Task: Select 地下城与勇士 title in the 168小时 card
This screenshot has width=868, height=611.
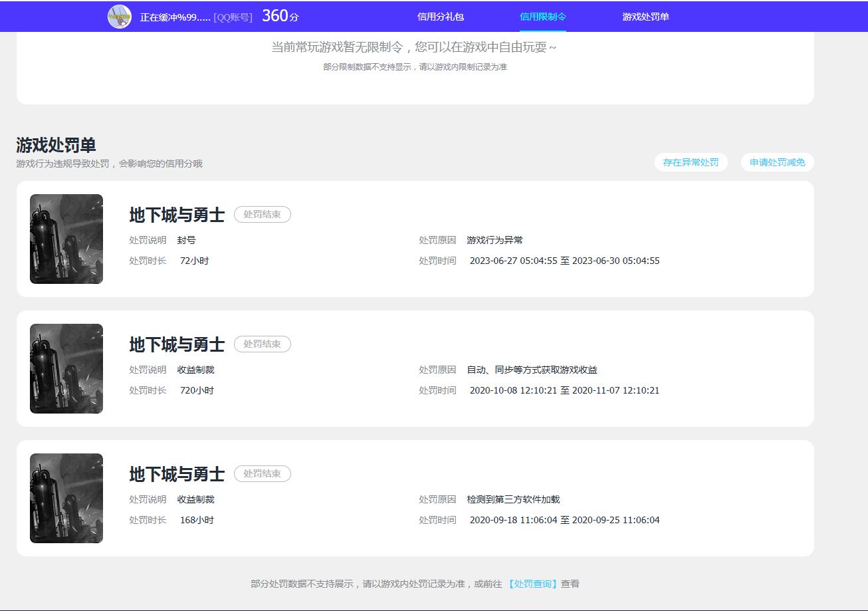Action: [x=177, y=474]
